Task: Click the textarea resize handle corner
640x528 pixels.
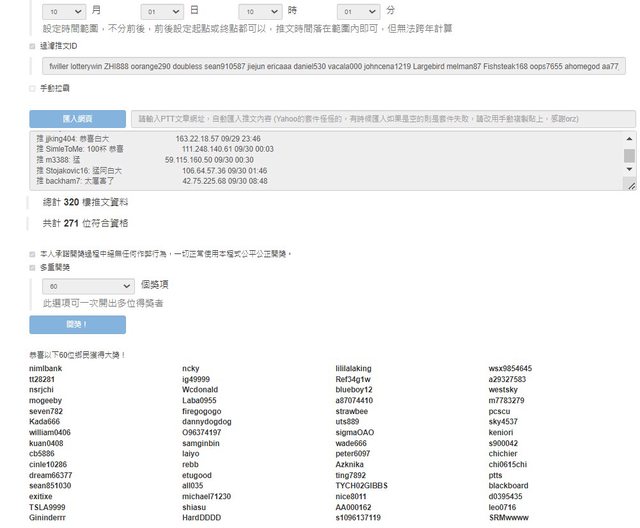Action: [631, 185]
